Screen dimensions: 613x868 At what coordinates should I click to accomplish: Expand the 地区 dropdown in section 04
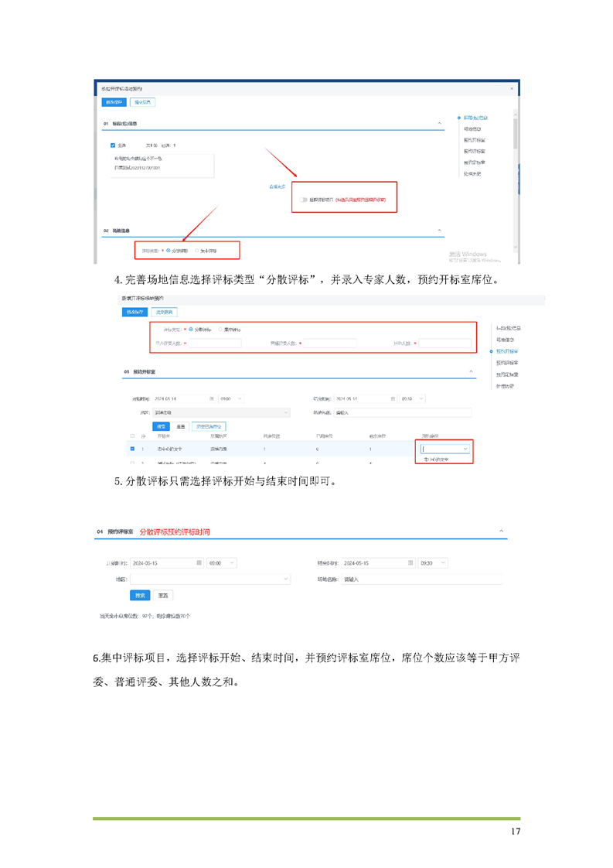209,579
